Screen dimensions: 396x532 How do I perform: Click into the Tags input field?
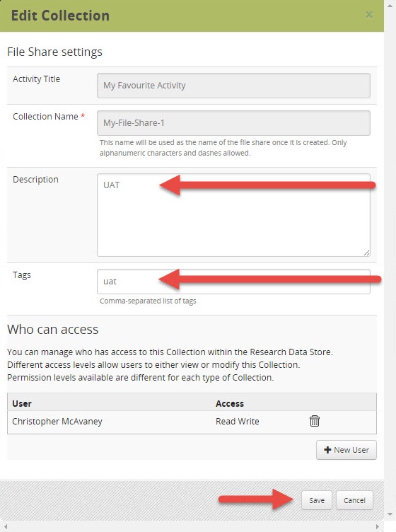coord(233,282)
